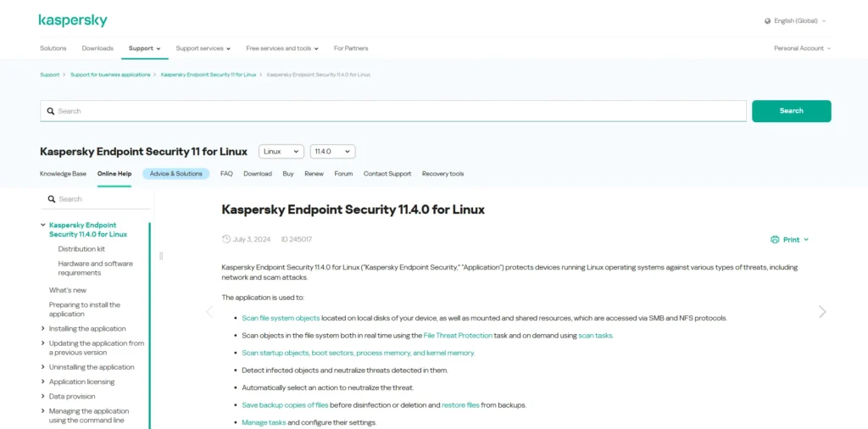Open Free services and tools menu

click(282, 48)
